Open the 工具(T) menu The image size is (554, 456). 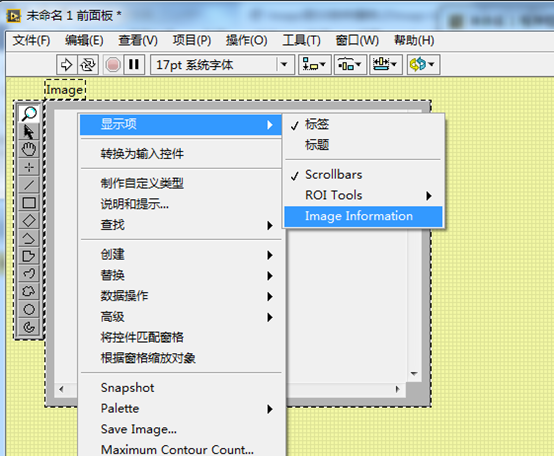301,40
